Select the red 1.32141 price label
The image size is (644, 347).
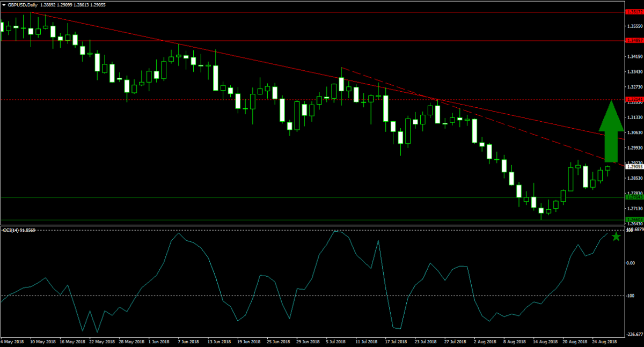click(x=633, y=100)
